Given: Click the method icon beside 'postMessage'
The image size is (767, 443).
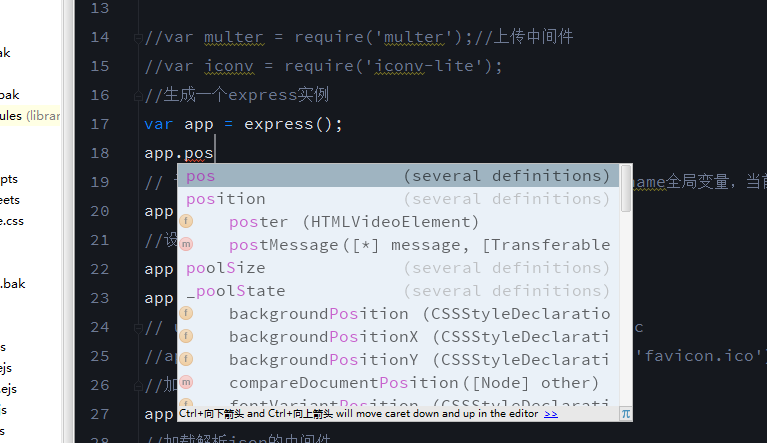Looking at the screenshot, I should pos(186,244).
